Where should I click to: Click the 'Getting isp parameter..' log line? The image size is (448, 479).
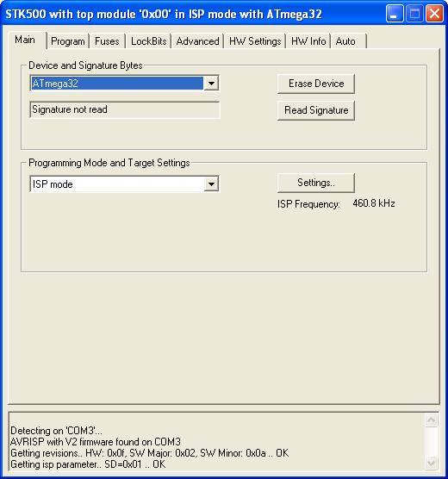[88, 464]
